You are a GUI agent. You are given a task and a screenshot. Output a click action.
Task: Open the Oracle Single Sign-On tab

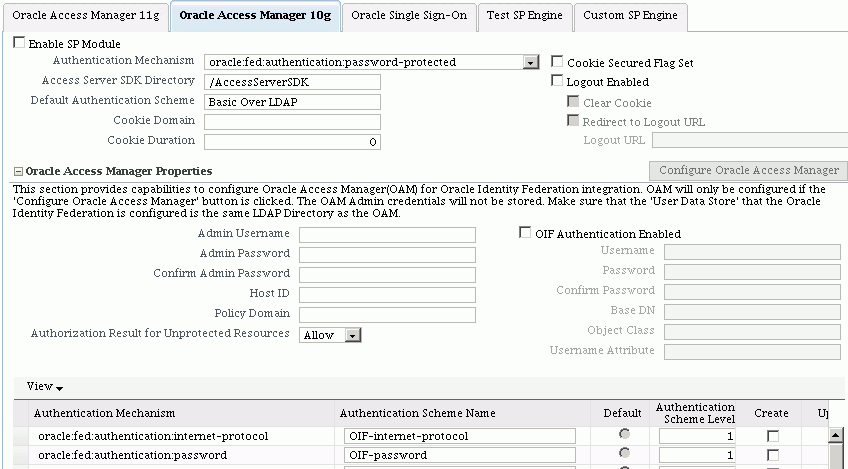point(409,16)
